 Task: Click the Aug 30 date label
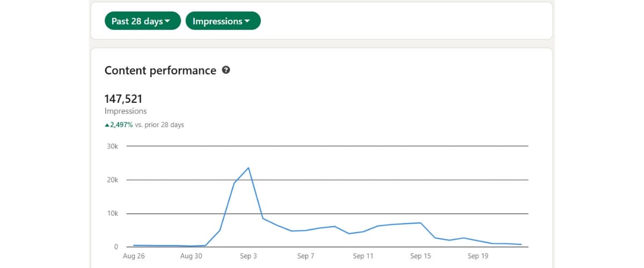pos(191,256)
